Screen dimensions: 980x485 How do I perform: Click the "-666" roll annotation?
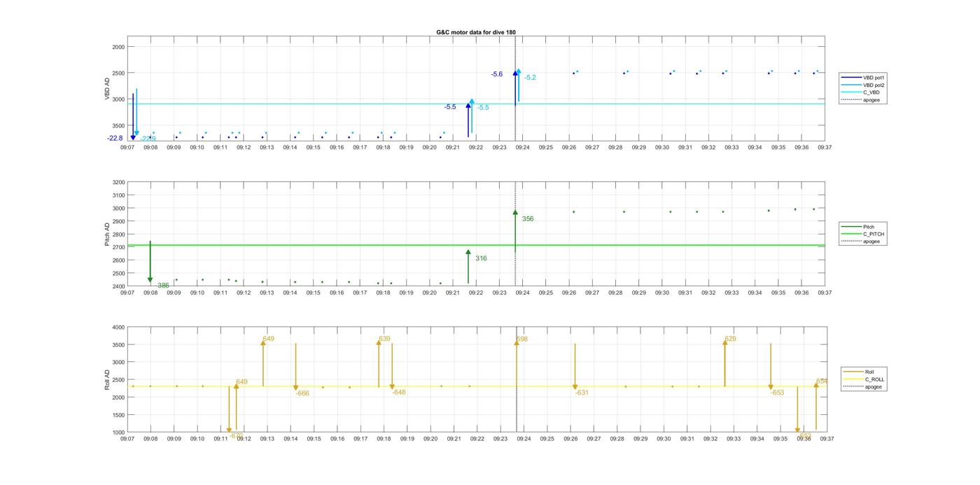[x=302, y=394]
